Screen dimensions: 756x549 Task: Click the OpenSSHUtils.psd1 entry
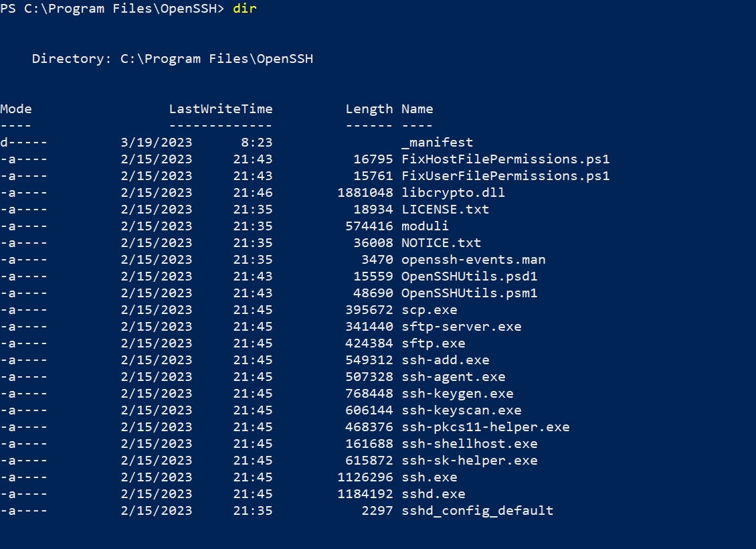[x=469, y=277]
